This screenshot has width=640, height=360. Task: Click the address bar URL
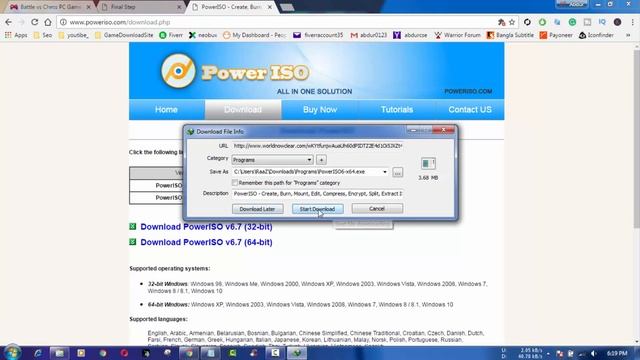(x=120, y=22)
